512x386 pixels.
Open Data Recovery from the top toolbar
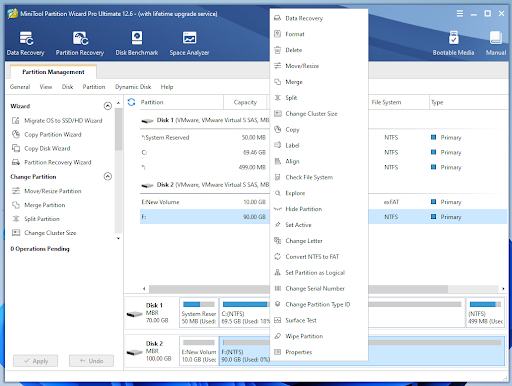click(25, 43)
